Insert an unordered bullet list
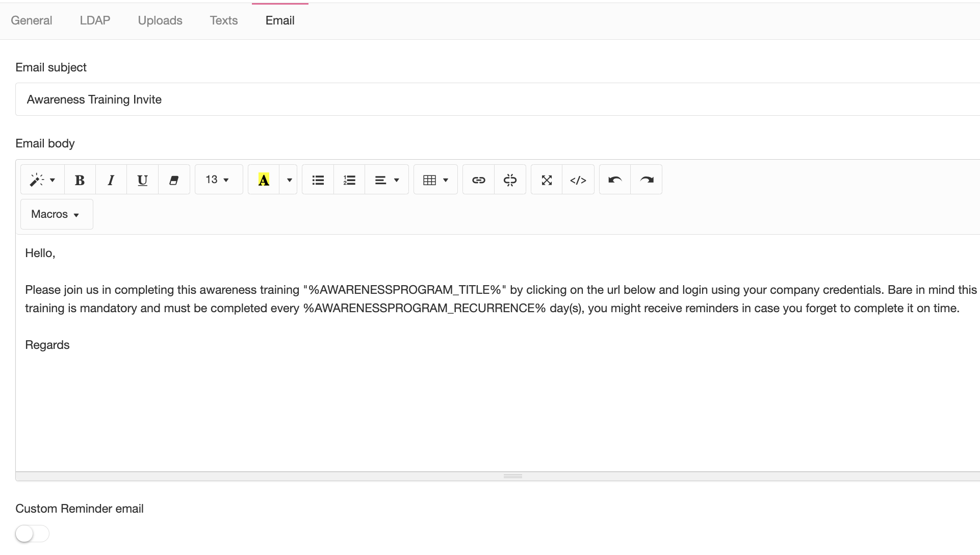Viewport: 980px width, 555px height. coord(318,180)
